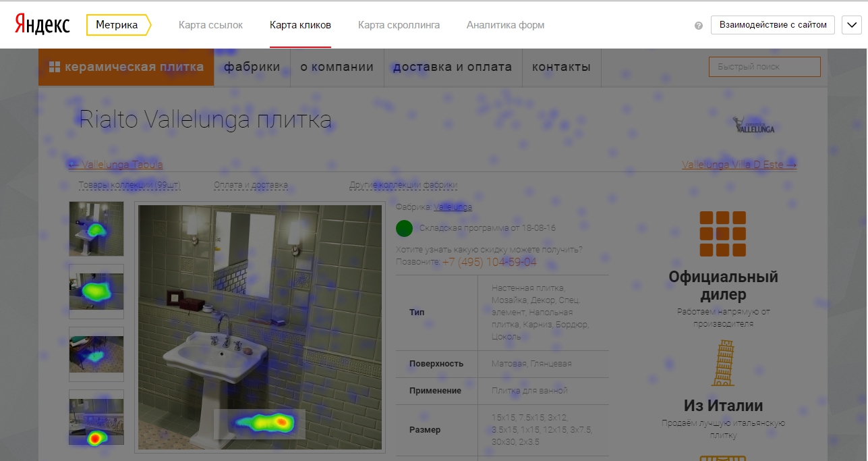Select the third thumbnail image
The image size is (868, 461).
tap(96, 354)
